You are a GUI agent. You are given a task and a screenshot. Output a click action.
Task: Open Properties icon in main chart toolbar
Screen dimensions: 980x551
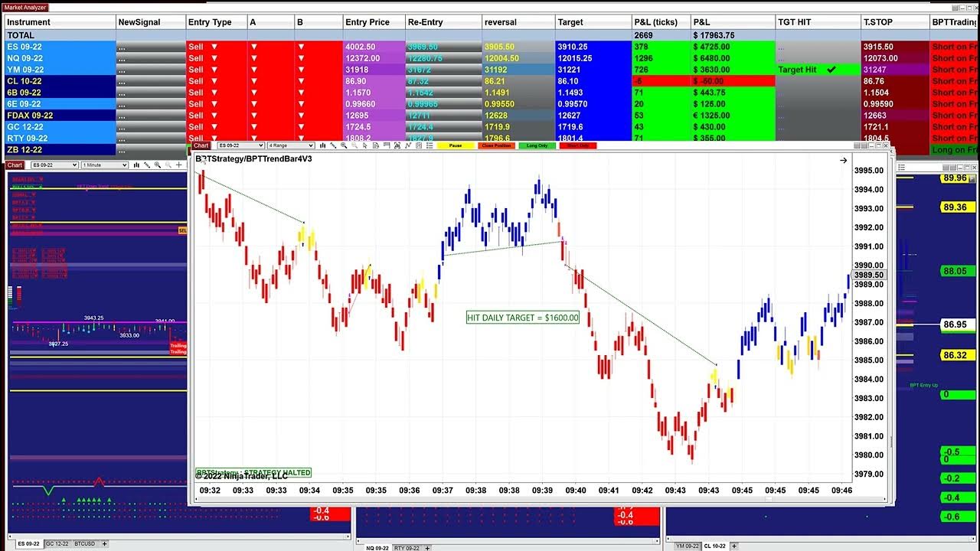tap(418, 145)
